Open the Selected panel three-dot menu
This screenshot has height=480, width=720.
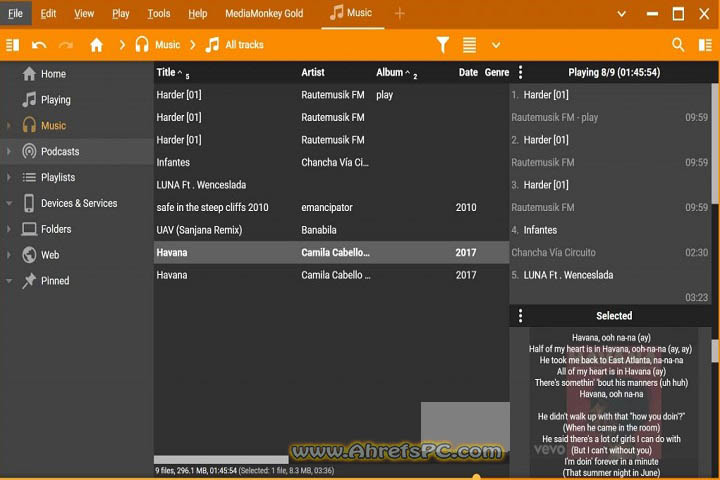pos(520,316)
